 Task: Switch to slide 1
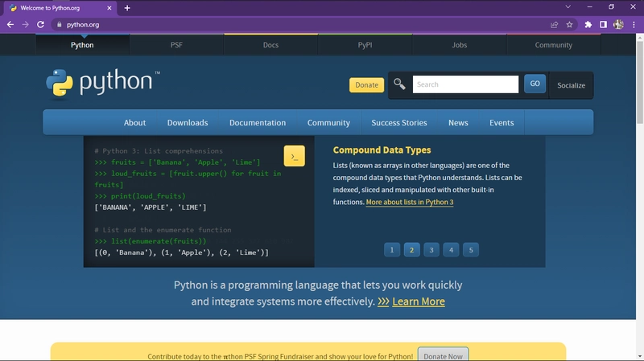coord(392,250)
